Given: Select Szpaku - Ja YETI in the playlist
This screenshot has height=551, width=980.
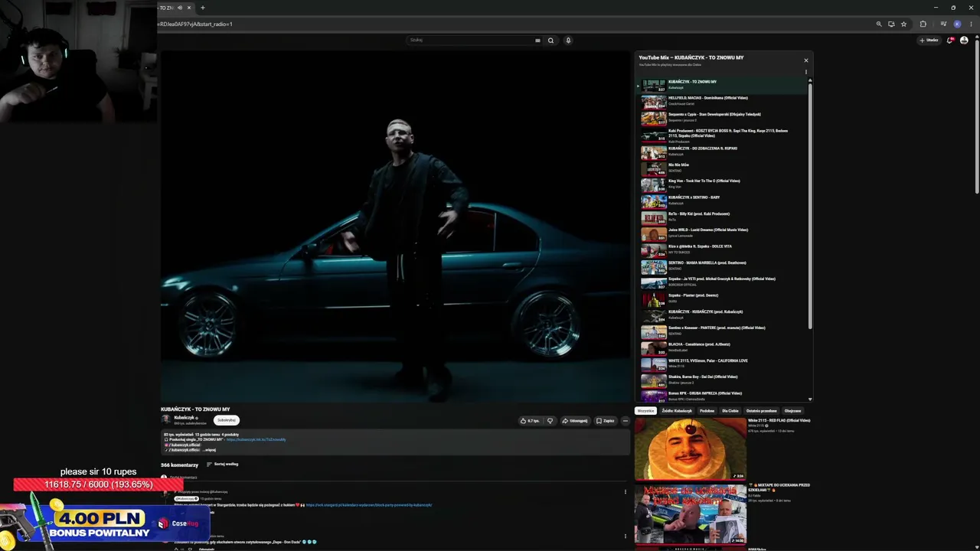Looking at the screenshot, I should point(724,282).
